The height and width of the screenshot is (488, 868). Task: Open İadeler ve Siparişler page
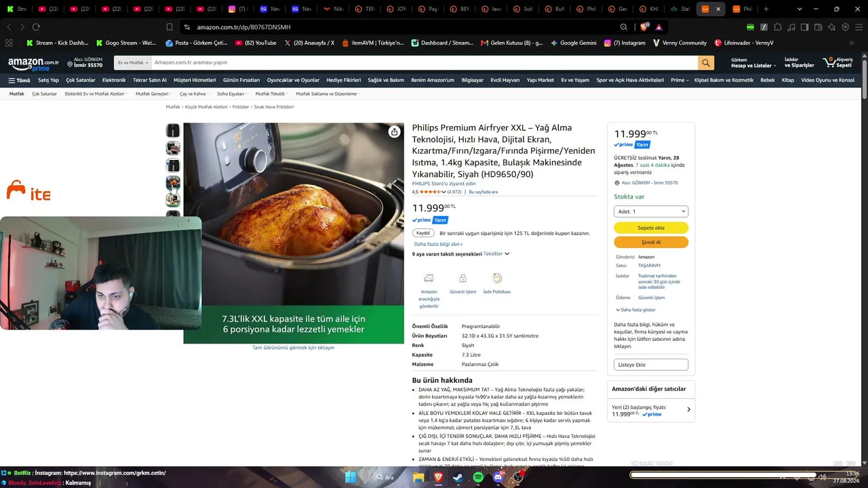[799, 62]
